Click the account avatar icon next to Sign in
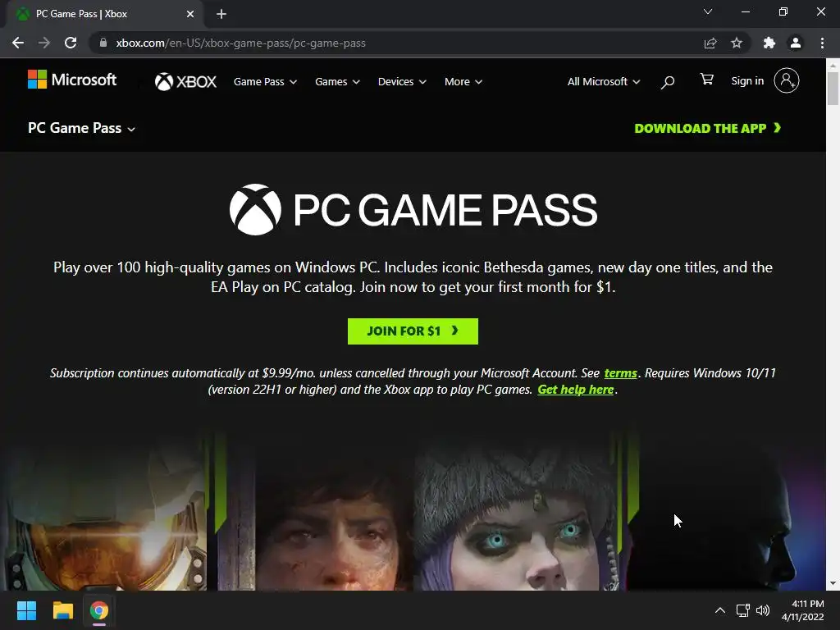840x630 pixels. point(787,81)
